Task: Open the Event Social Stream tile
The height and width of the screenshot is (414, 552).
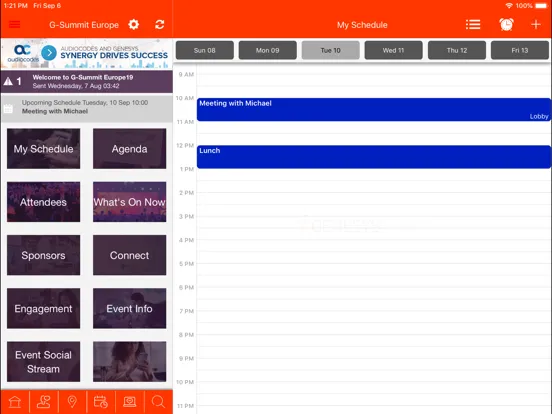Action: click(44, 362)
